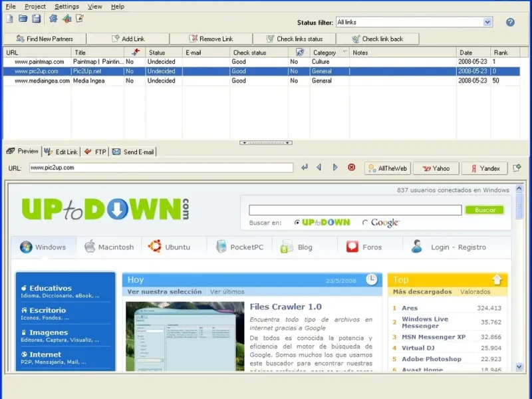
Task: Search with the Yandex button
Action: click(x=485, y=168)
